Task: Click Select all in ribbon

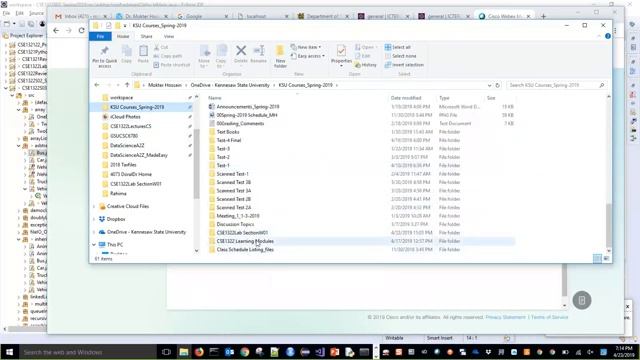Action: [x=398, y=47]
